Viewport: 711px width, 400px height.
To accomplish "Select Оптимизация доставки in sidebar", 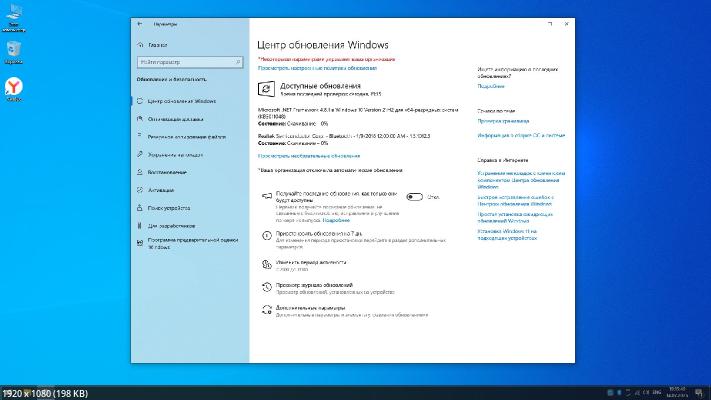I will (x=175, y=119).
